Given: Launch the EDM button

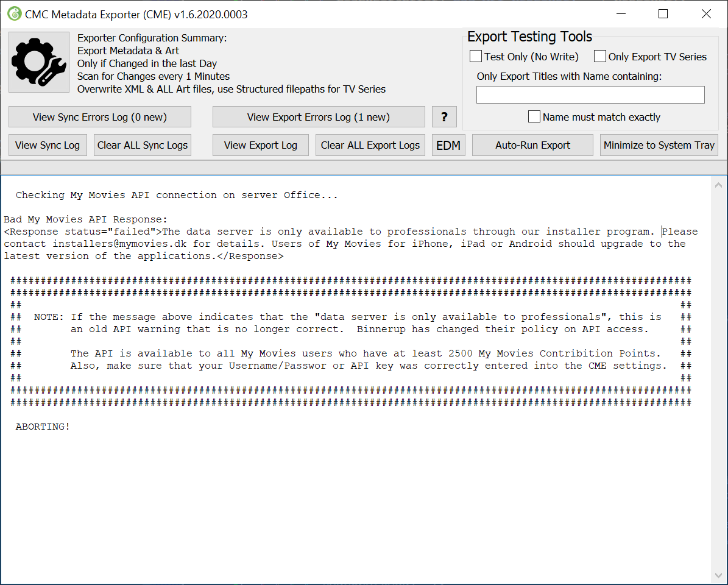Looking at the screenshot, I should pyautogui.click(x=448, y=145).
